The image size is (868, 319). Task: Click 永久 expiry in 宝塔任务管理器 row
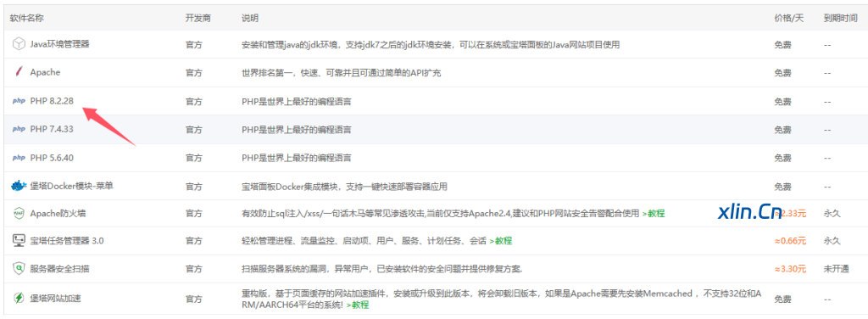[832, 241]
